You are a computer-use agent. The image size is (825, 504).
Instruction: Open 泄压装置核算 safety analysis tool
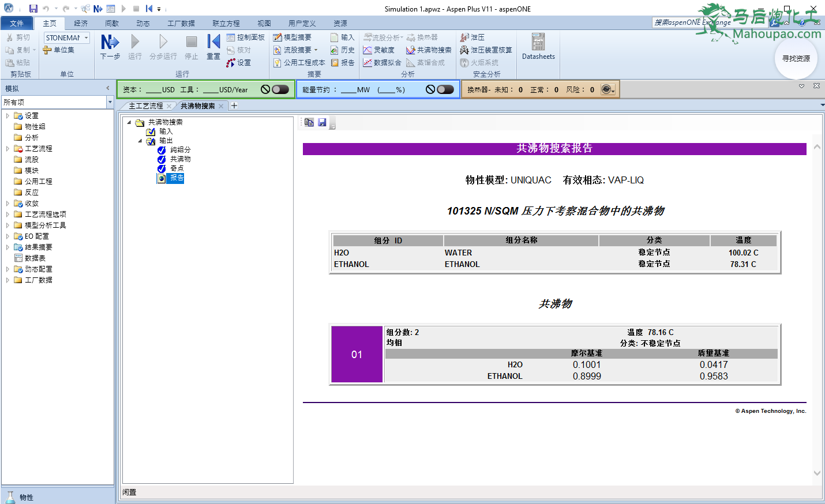(x=486, y=50)
